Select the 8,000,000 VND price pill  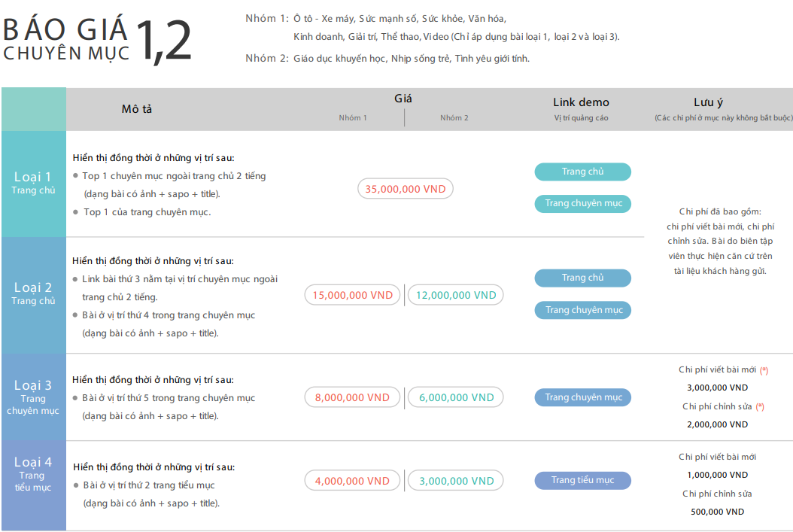point(353,397)
